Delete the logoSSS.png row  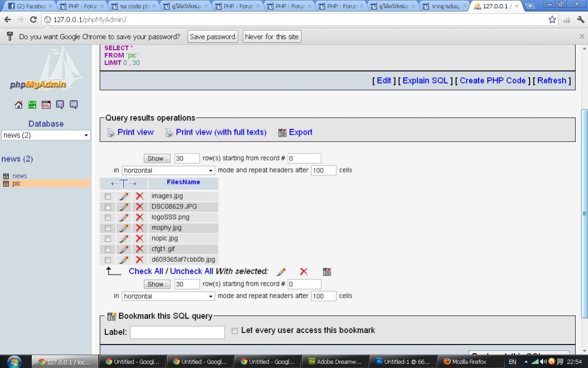(140, 217)
